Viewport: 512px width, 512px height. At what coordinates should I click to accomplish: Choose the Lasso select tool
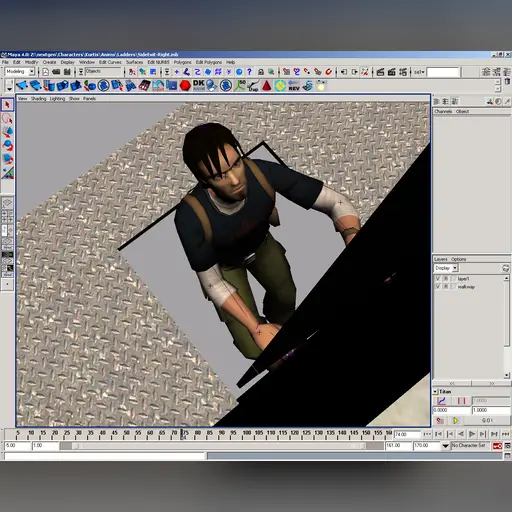pyautogui.click(x=7, y=118)
